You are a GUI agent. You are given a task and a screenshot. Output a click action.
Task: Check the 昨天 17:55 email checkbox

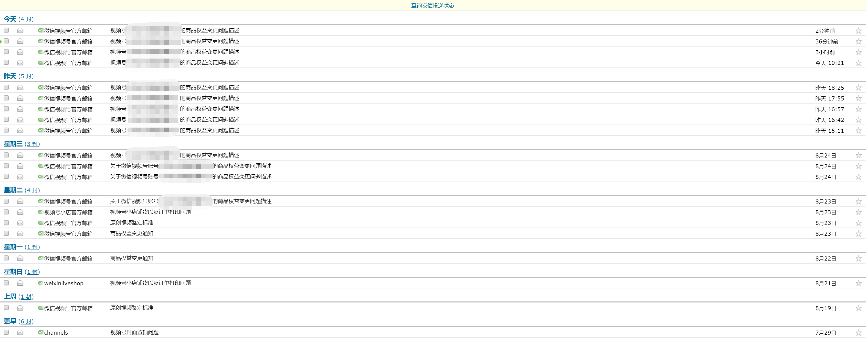6,98
